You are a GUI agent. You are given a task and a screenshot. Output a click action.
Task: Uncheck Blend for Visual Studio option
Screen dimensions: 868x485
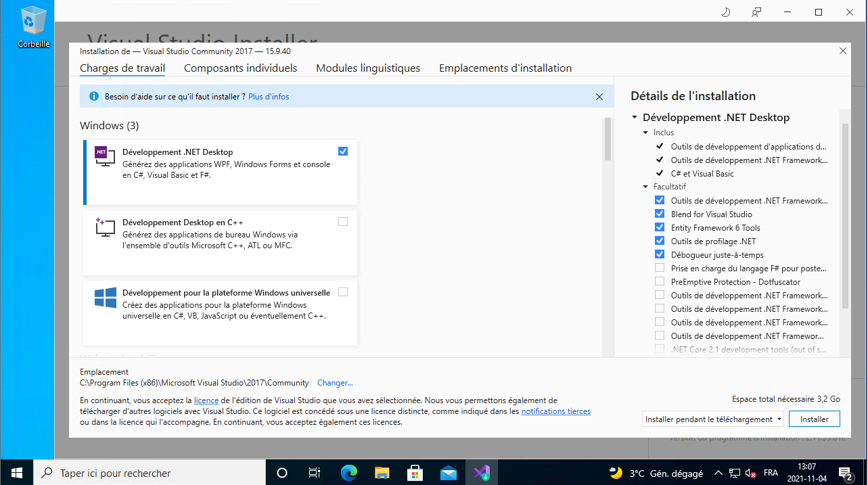(660, 214)
